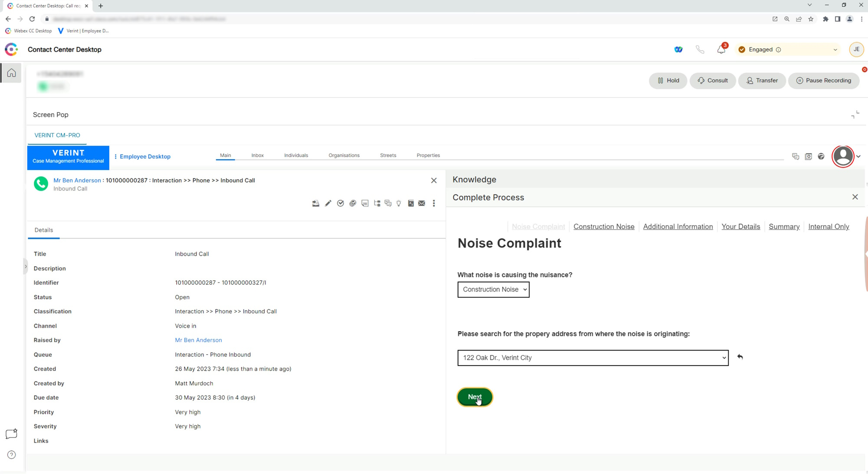
Task: Open the chat conversations icon in the Verint header
Action: tap(796, 156)
